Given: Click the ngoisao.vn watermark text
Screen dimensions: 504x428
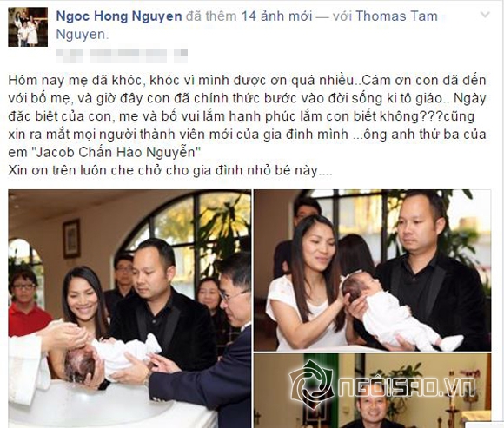Looking at the screenshot, I should (x=407, y=387).
